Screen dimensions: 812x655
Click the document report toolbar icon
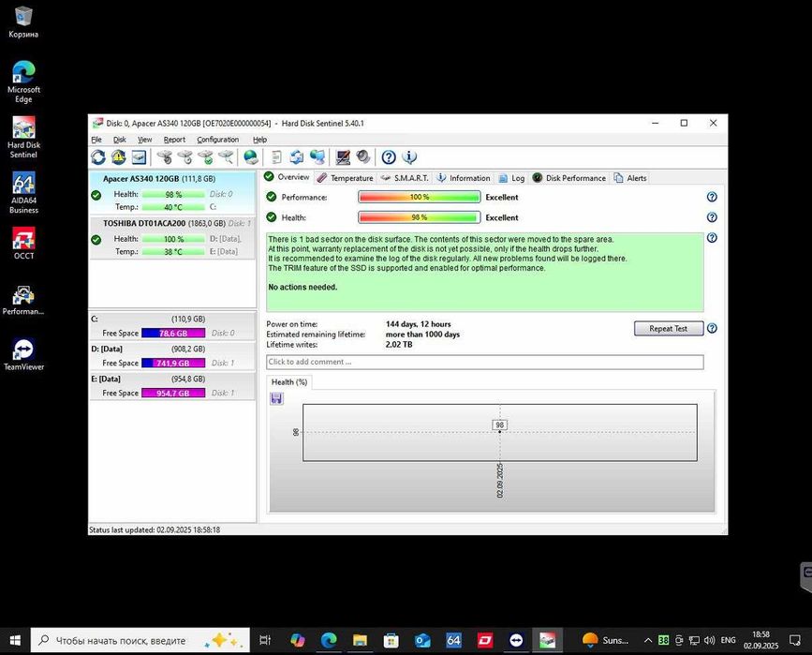276,157
